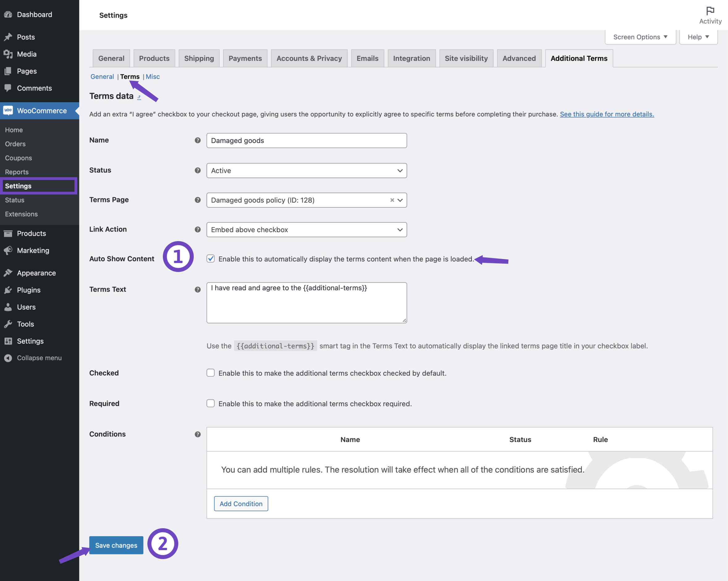Click the Save changes button
The width and height of the screenshot is (728, 581).
(116, 545)
